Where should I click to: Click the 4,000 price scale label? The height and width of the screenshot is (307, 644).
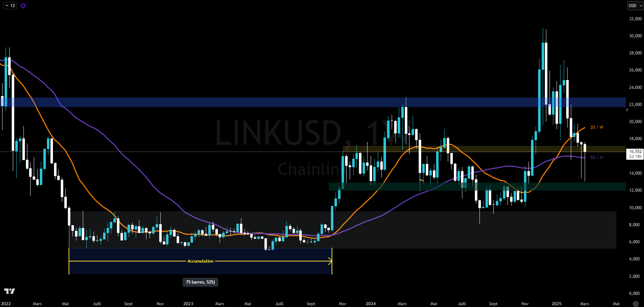point(635,259)
